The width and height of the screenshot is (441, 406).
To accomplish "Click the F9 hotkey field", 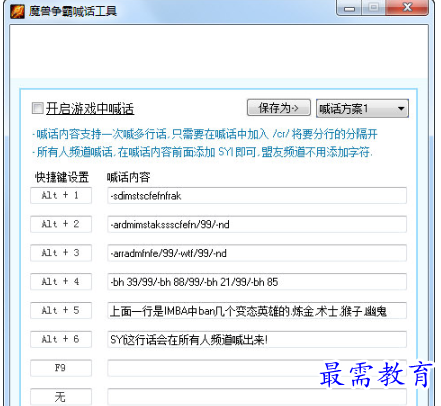I will pyautogui.click(x=61, y=368).
